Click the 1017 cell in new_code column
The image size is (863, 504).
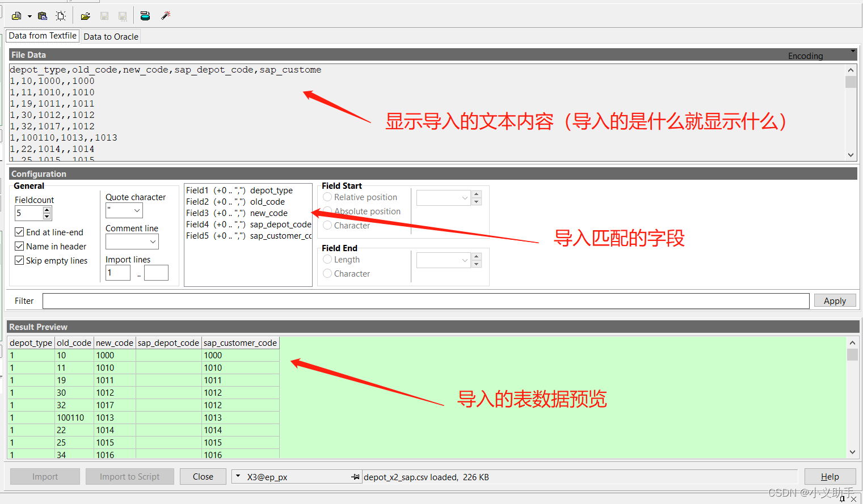[115, 405]
